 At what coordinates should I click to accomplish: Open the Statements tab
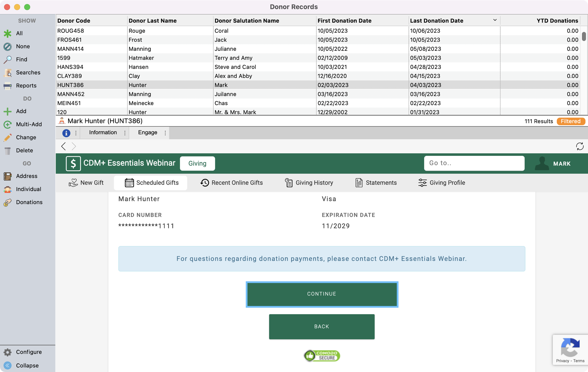pyautogui.click(x=376, y=183)
